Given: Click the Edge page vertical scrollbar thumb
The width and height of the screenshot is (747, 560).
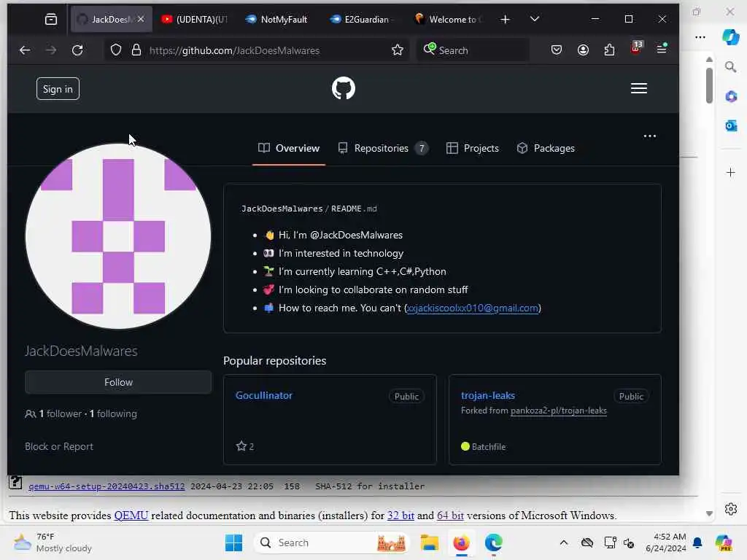Looking at the screenshot, I should pyautogui.click(x=709, y=85).
